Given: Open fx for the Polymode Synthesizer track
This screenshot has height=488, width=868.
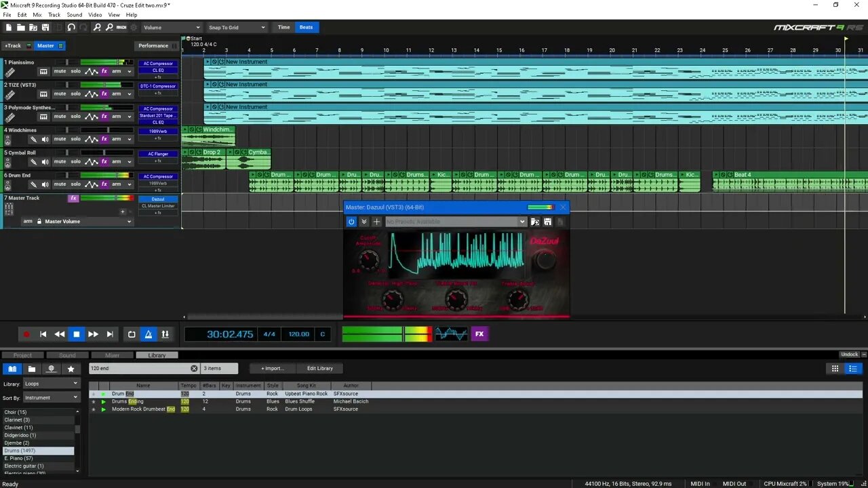Looking at the screenshot, I should click(104, 117).
